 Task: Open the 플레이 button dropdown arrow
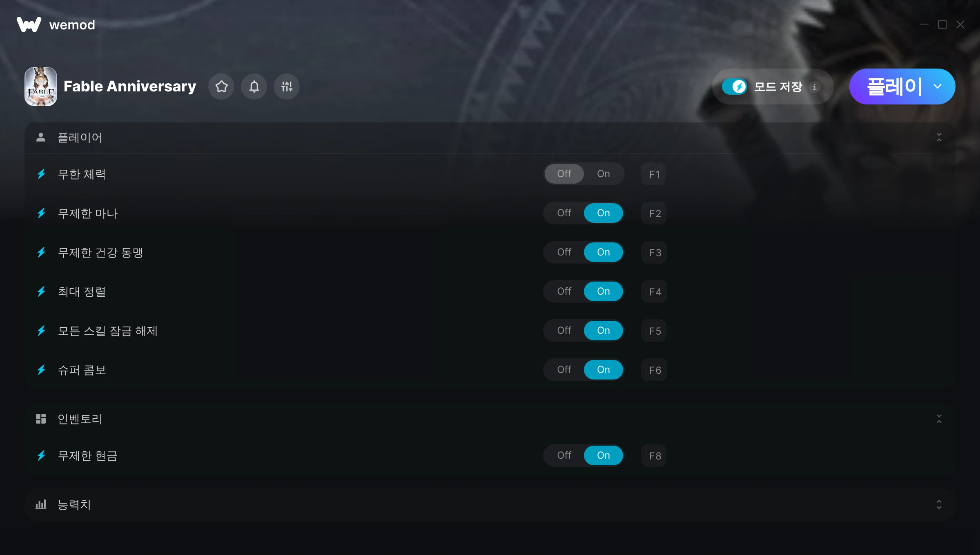pyautogui.click(x=938, y=87)
